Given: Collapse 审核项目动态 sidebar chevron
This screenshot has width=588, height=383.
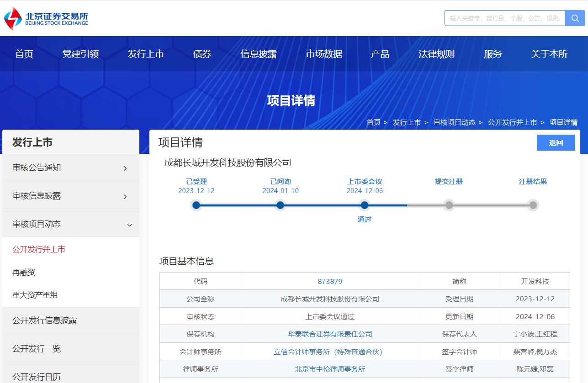Looking at the screenshot, I should tap(129, 225).
